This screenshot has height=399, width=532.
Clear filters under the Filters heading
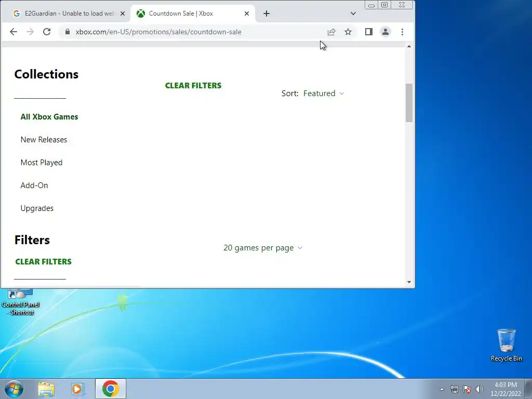point(44,262)
